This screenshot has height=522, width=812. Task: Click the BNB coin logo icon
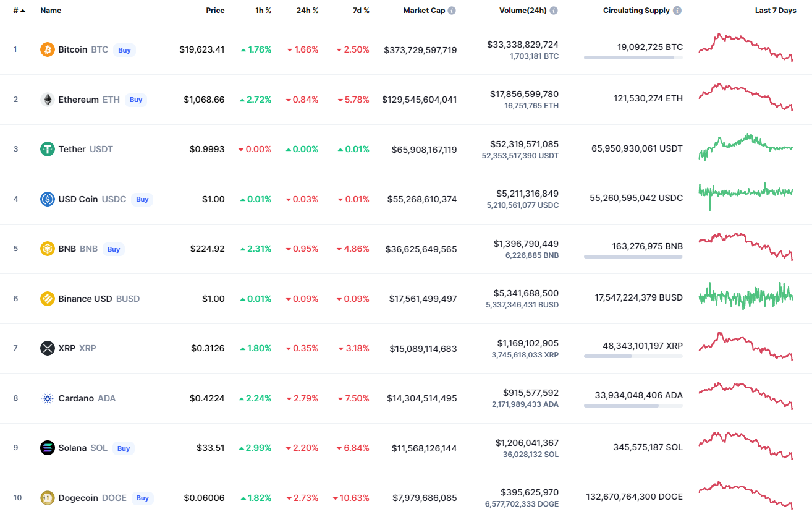tap(48, 249)
